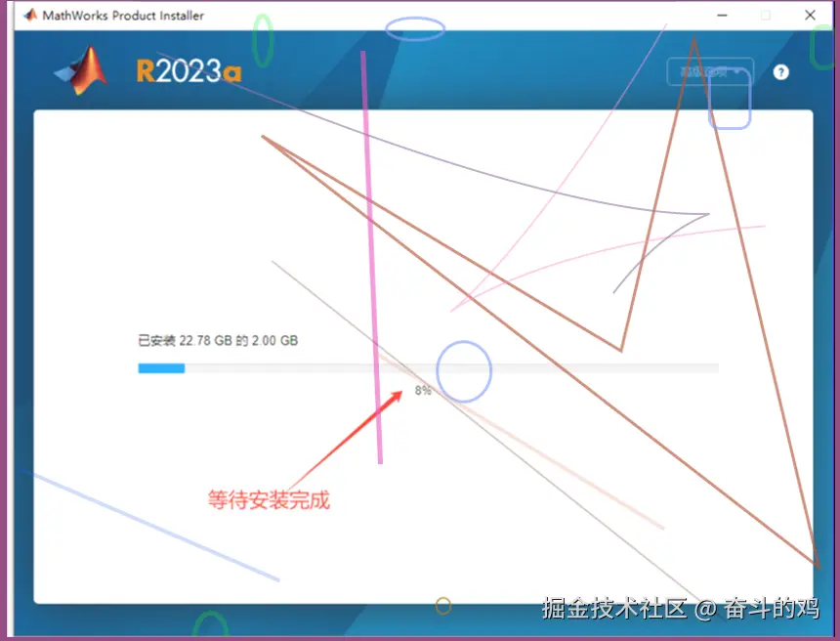Open the dimmed advanced options dropdown
Screen dimensions: 840x641
tap(710, 71)
